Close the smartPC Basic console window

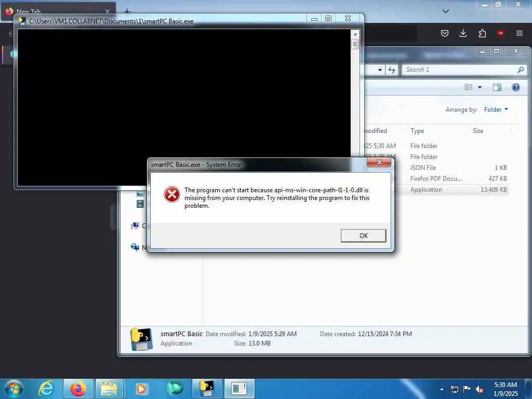coord(348,18)
